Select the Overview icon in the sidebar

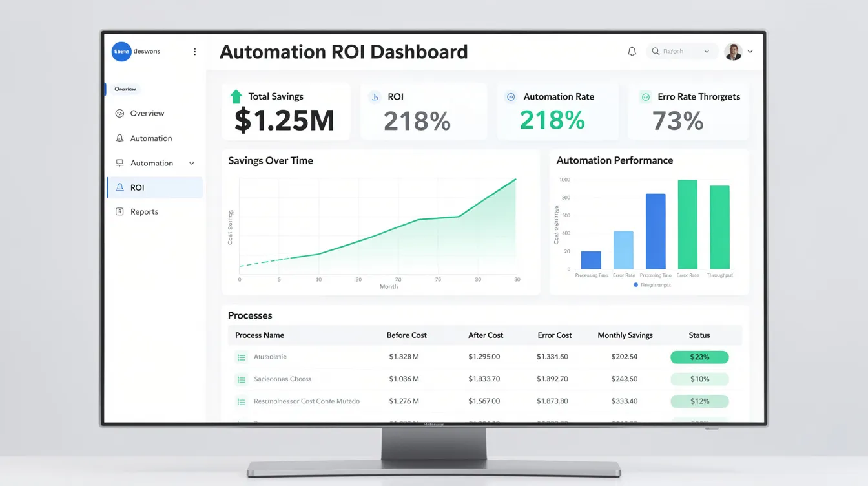[x=119, y=112]
